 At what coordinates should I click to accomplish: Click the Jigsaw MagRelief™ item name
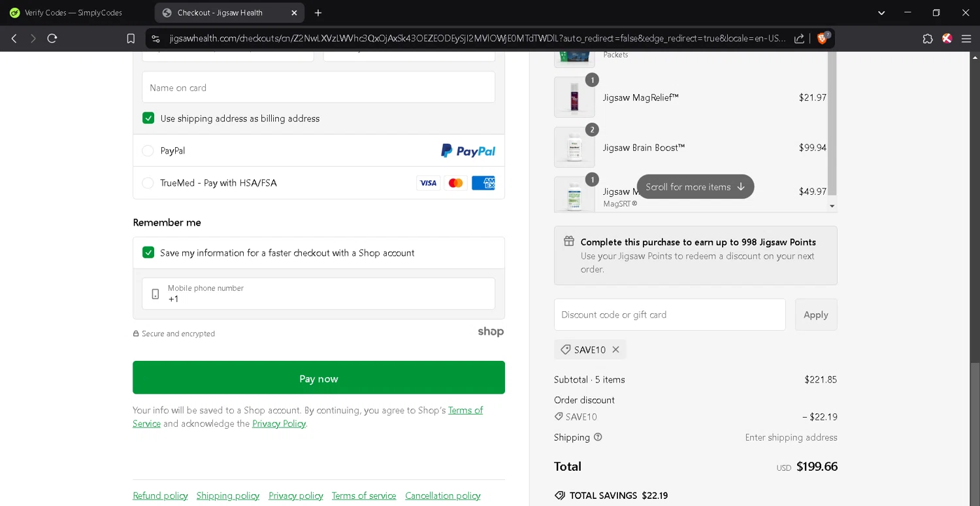[x=641, y=97]
